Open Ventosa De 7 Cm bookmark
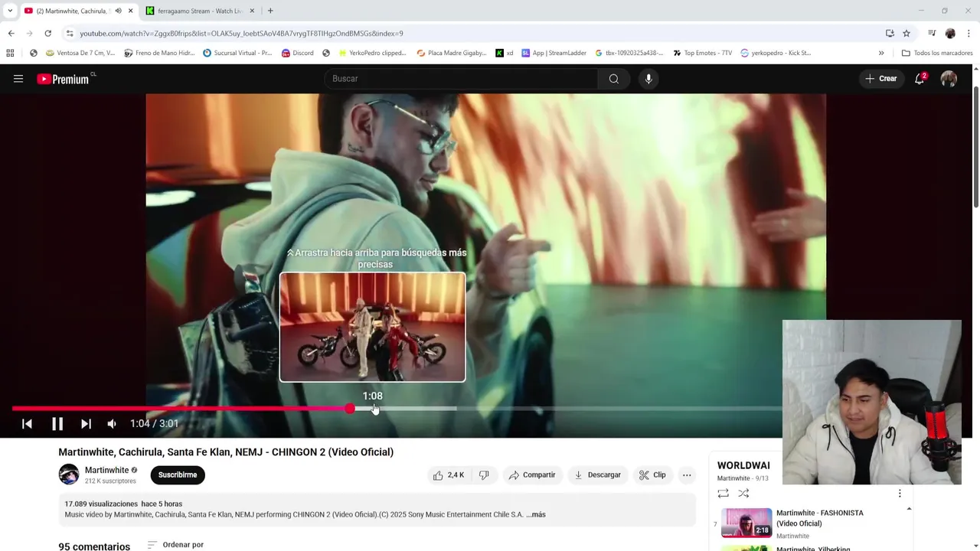980x551 pixels. (80, 53)
